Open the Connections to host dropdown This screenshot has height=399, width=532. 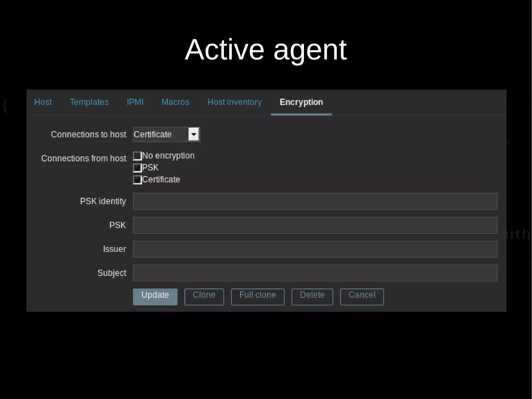click(167, 134)
